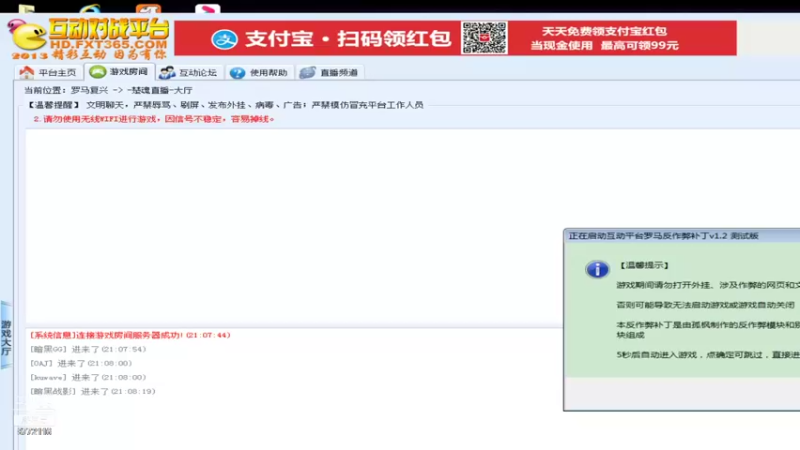
Task: Open the 直播频道 tab
Action: 330,72
